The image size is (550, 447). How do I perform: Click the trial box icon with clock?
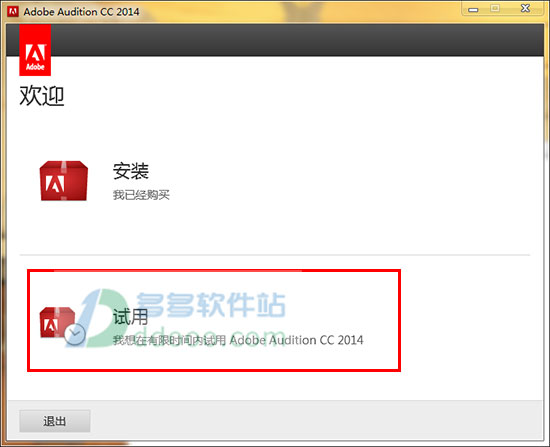click(x=62, y=326)
